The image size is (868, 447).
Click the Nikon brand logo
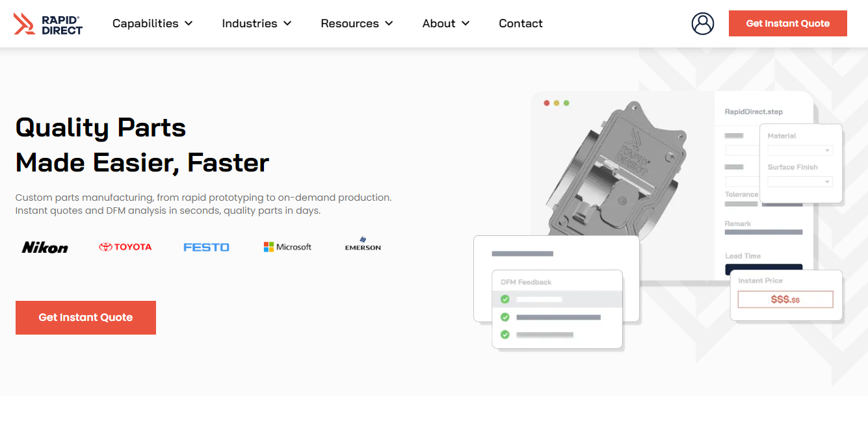point(45,248)
